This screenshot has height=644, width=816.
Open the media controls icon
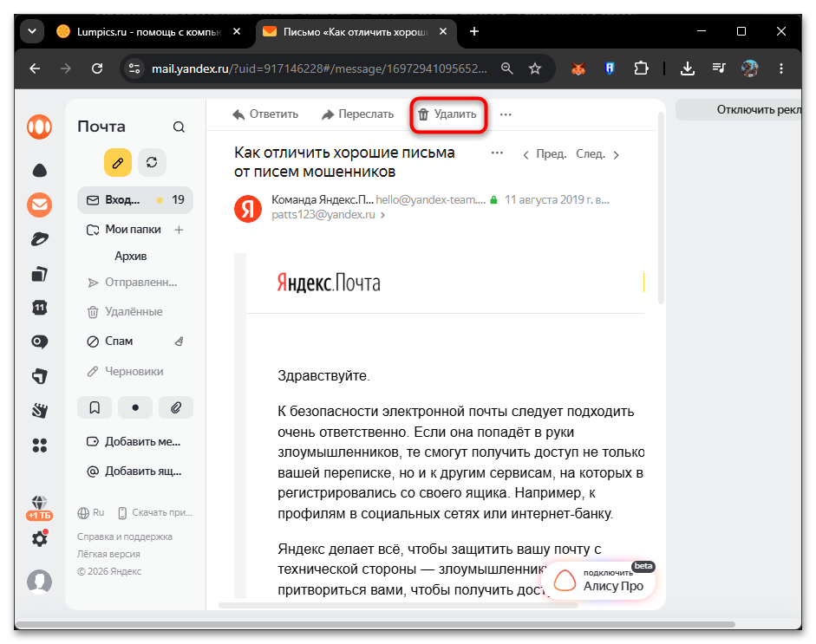click(719, 68)
